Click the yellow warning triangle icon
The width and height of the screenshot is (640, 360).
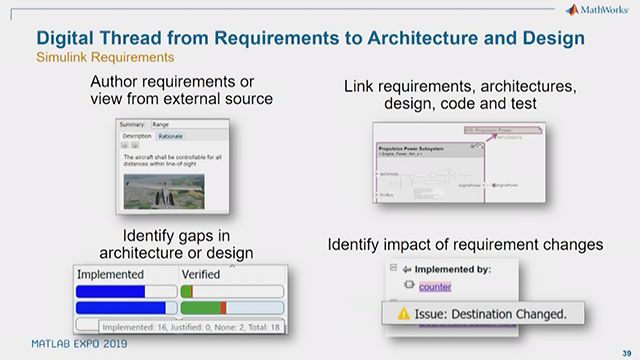point(403,313)
